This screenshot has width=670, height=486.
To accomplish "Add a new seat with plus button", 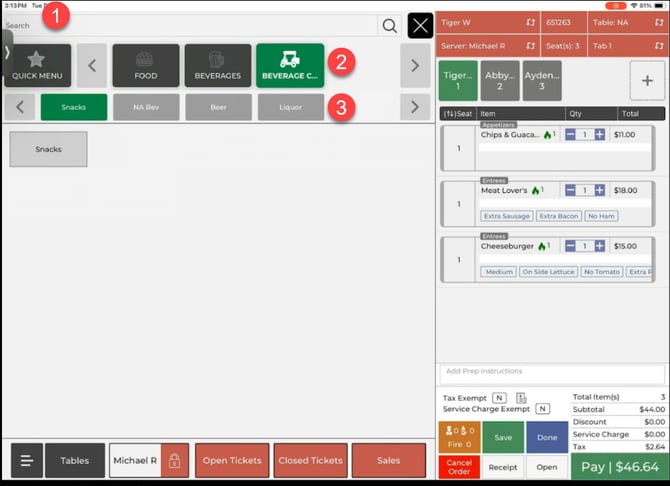I will (x=646, y=81).
